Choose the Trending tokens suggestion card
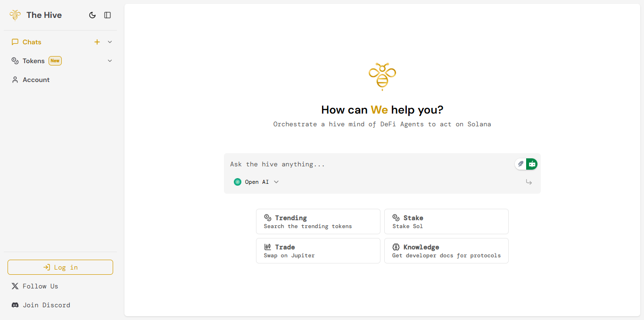 (x=318, y=222)
